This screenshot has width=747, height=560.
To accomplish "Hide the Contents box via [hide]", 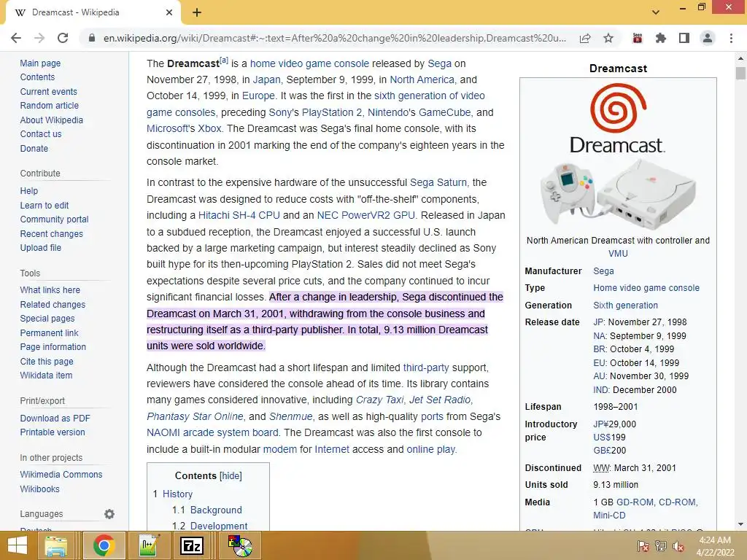I will coord(231,475).
